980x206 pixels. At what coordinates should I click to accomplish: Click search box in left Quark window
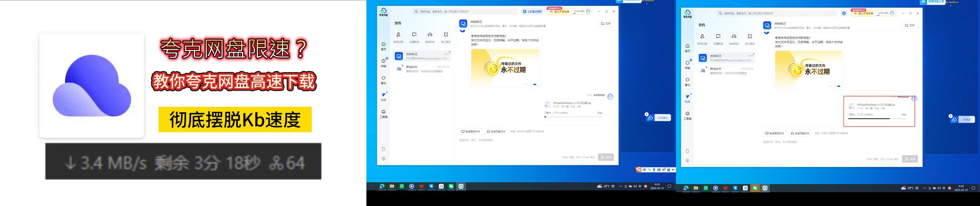click(465, 12)
